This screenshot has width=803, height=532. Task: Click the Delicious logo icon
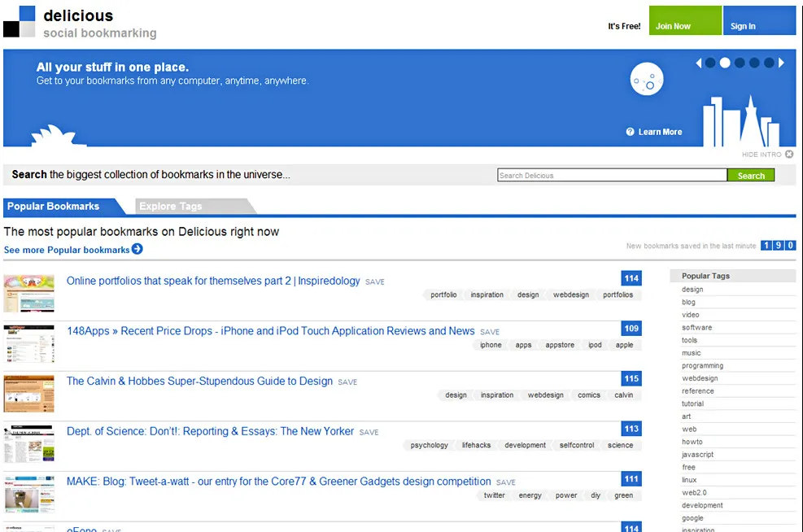coord(19,21)
